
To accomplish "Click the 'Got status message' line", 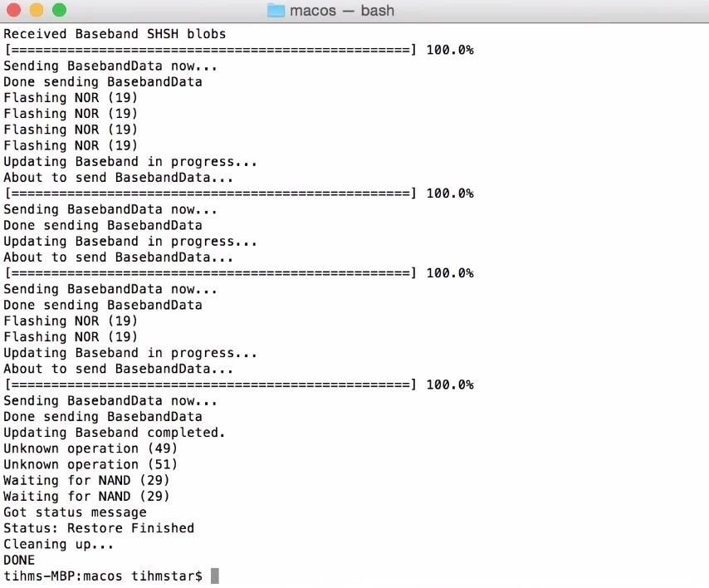I will pos(73,512).
